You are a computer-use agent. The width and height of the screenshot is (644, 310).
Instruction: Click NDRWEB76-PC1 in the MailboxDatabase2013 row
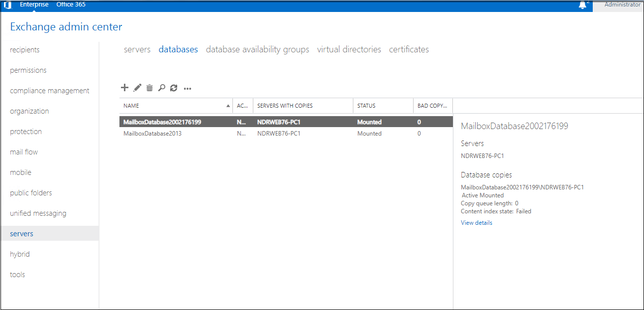coord(279,134)
